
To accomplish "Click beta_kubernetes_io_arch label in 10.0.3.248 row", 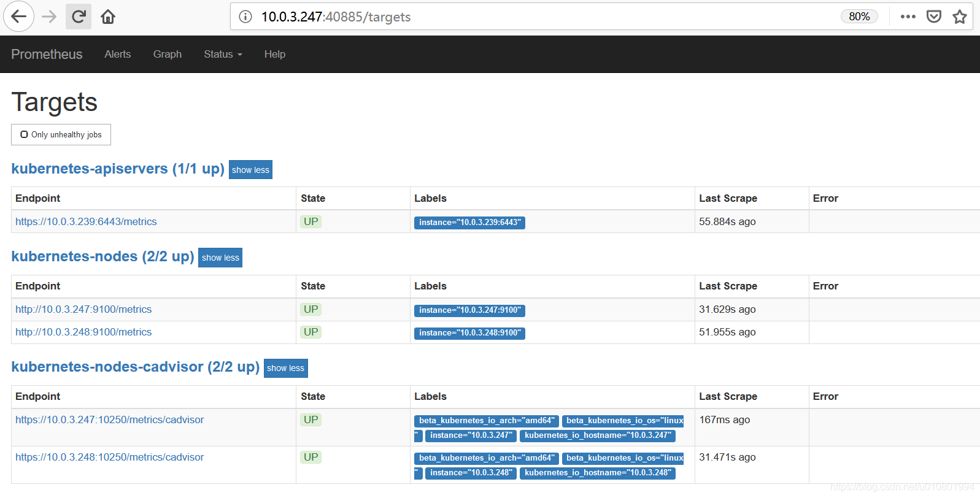I will (x=487, y=458).
